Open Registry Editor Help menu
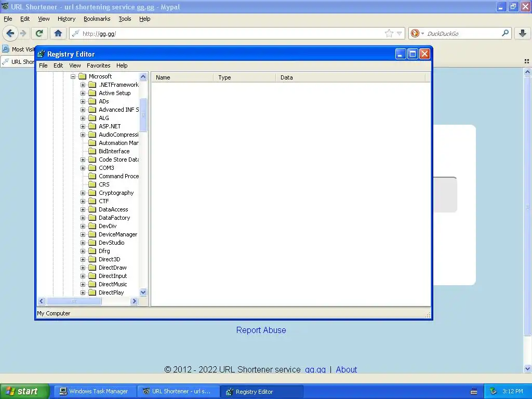The image size is (532, 399). coord(122,65)
